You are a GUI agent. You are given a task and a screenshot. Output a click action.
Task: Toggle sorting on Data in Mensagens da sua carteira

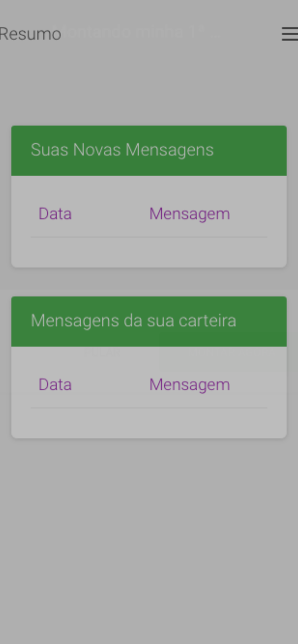click(x=55, y=384)
